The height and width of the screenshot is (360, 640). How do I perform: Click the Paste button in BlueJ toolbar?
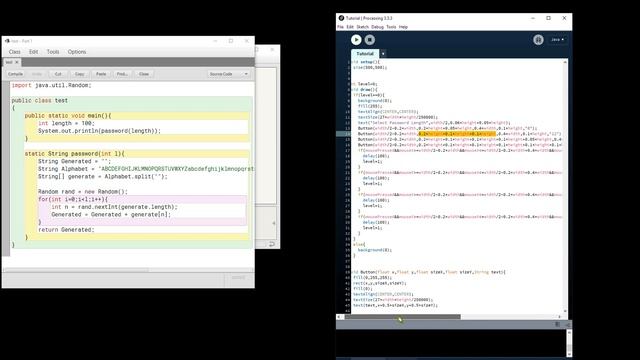coord(101,74)
